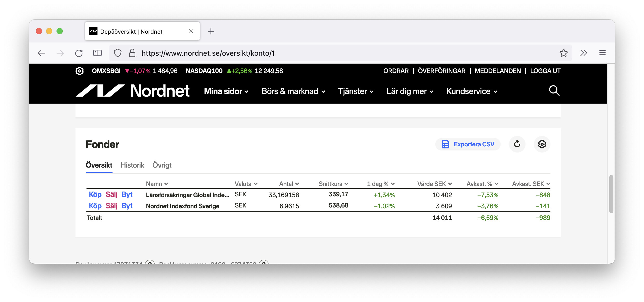Show more toolbar tools overflow
The image size is (644, 302).
coord(584,53)
